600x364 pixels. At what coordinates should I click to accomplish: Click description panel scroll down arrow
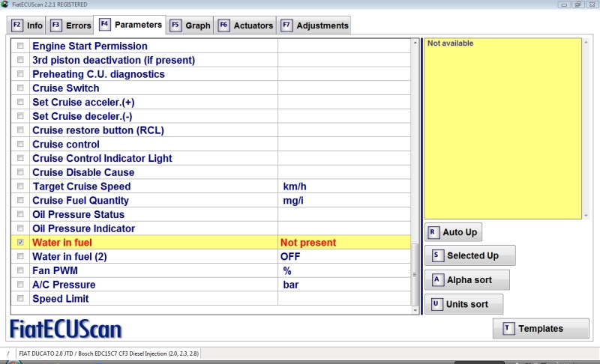586,216
